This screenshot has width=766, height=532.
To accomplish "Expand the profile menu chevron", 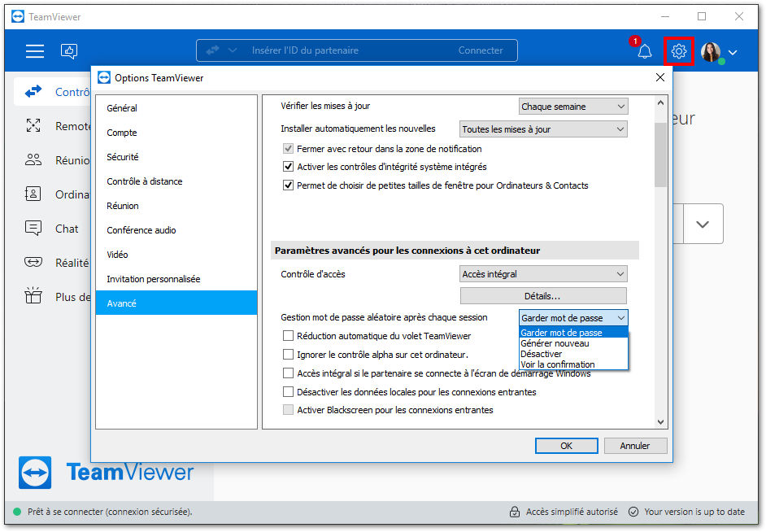I will (x=733, y=52).
